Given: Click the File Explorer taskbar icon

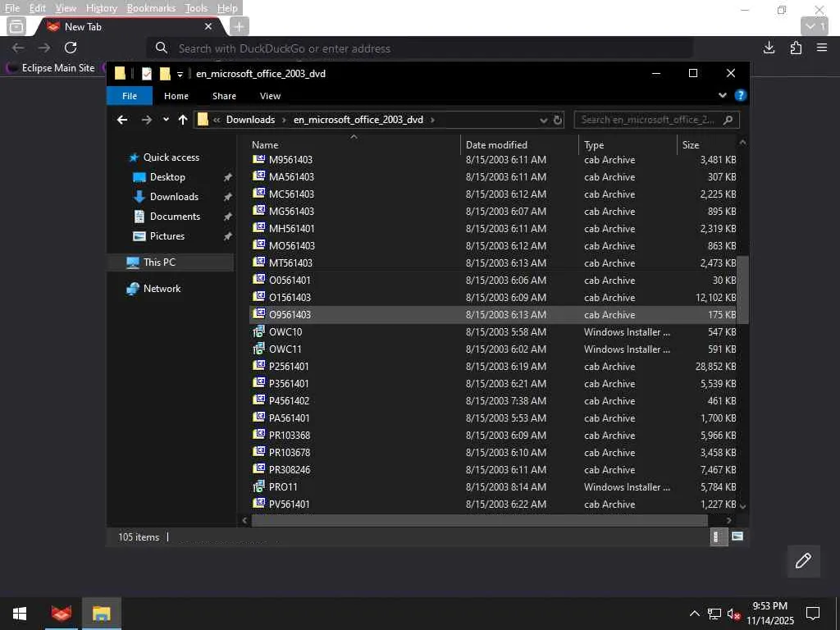Looking at the screenshot, I should pos(101,614).
